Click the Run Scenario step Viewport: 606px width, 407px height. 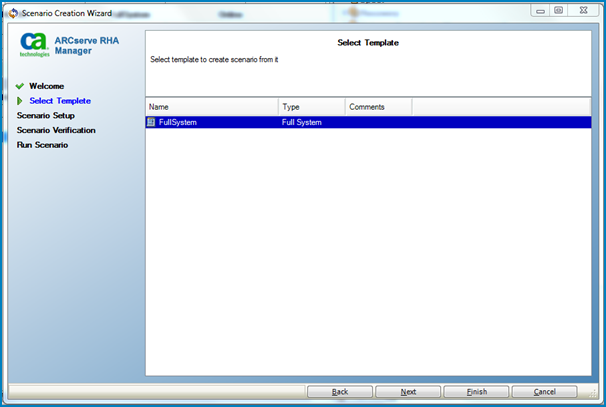(42, 145)
